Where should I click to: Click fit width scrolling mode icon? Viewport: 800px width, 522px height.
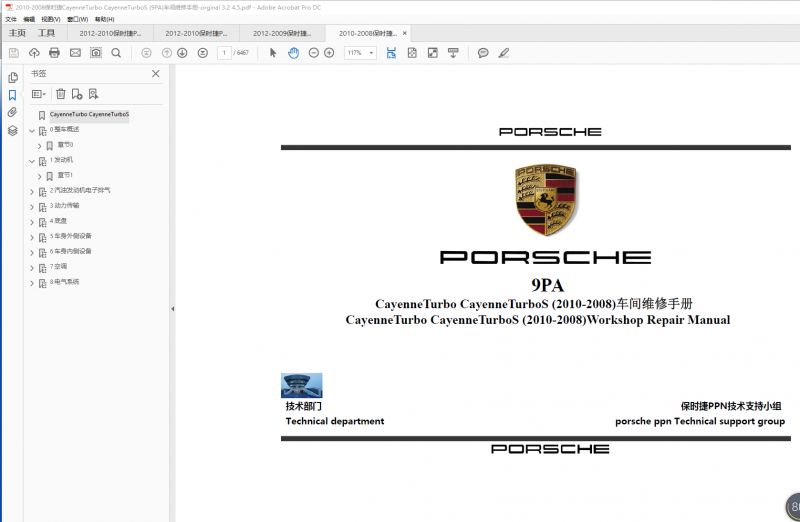coord(391,53)
